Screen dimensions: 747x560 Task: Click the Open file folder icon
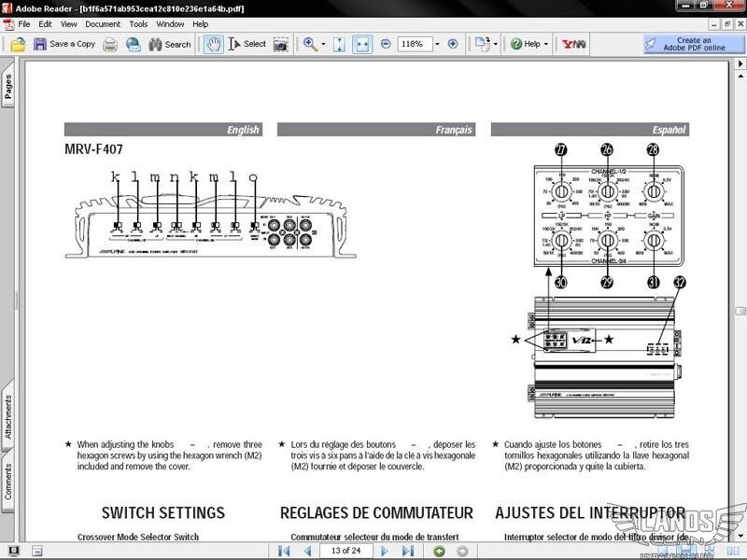(18, 44)
